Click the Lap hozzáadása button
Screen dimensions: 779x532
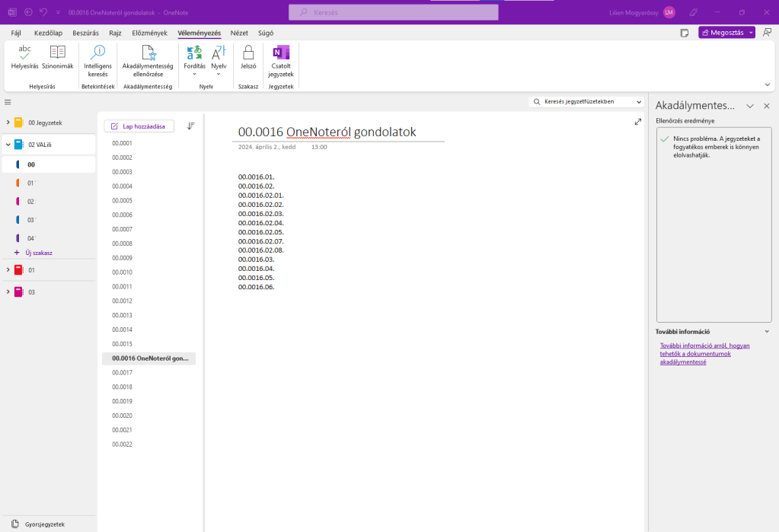pyautogui.click(x=139, y=126)
